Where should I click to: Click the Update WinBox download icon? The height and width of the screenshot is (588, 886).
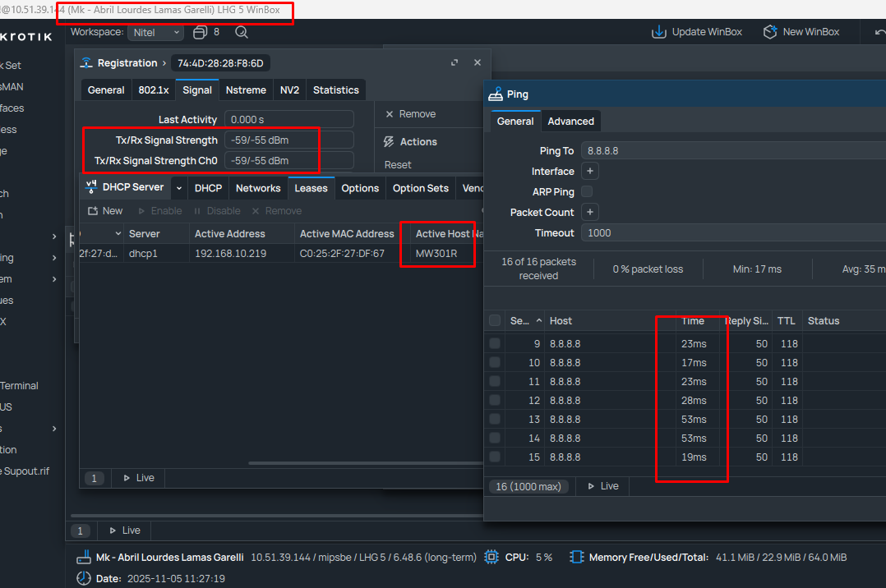pos(658,32)
